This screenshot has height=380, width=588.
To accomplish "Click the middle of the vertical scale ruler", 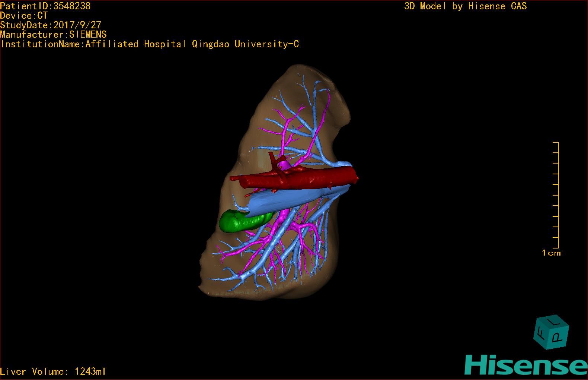I will (x=559, y=195).
